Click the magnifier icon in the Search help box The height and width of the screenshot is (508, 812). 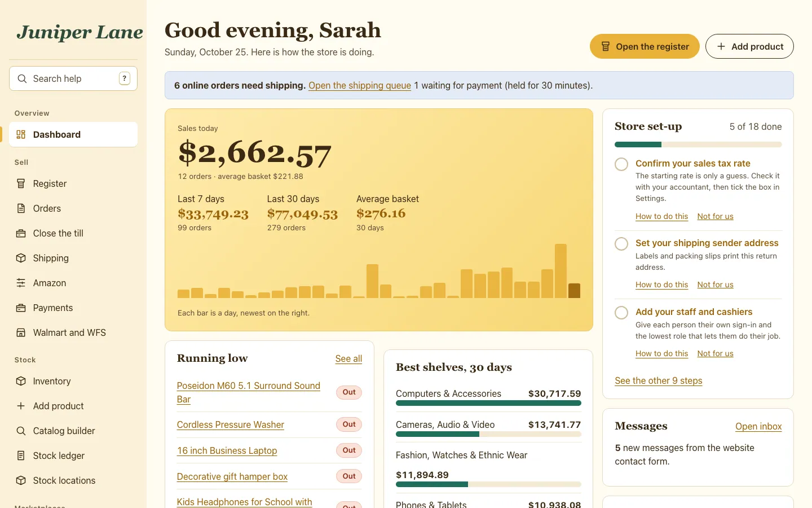point(22,78)
